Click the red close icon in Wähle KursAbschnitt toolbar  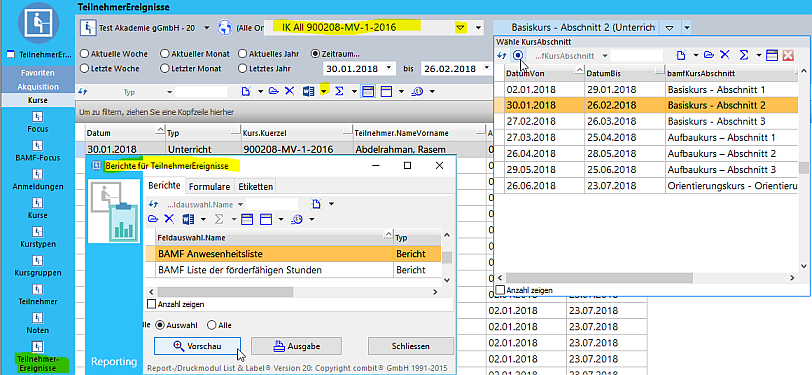(788, 55)
